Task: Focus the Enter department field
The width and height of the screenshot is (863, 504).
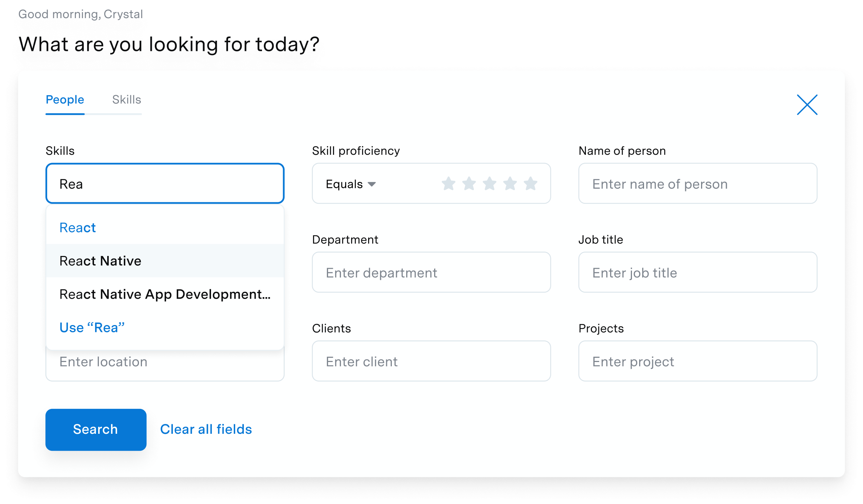Action: 431,272
